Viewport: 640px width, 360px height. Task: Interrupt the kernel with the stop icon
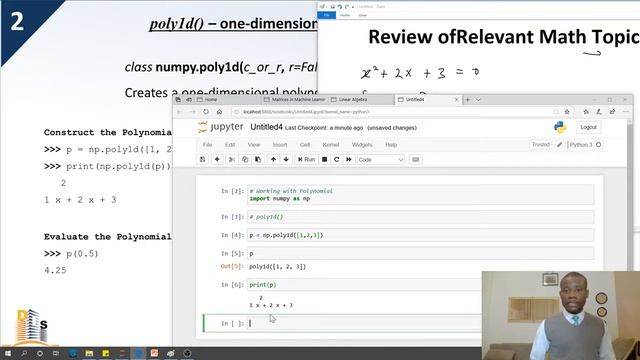tap(324, 160)
